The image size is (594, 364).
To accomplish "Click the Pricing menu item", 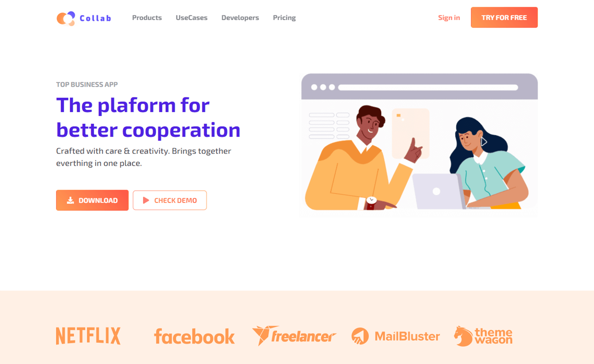I will 284,17.
